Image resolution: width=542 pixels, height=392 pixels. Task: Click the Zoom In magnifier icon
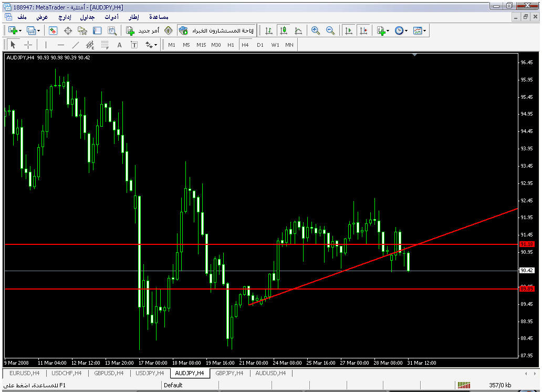315,30
